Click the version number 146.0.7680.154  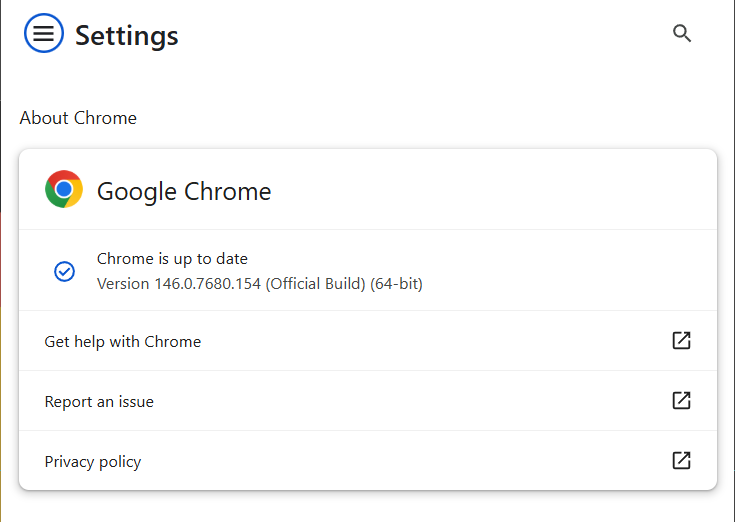point(207,284)
